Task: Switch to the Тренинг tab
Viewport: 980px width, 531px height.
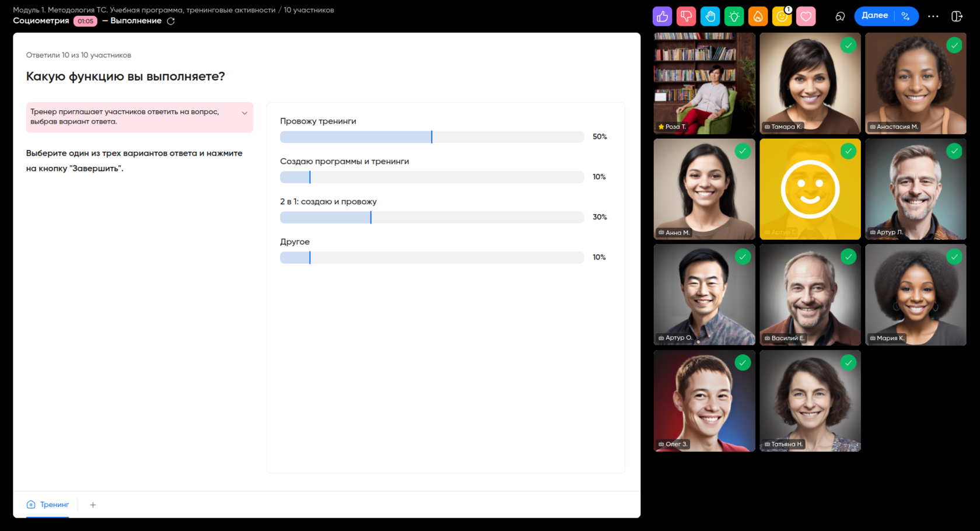Action: coord(48,505)
